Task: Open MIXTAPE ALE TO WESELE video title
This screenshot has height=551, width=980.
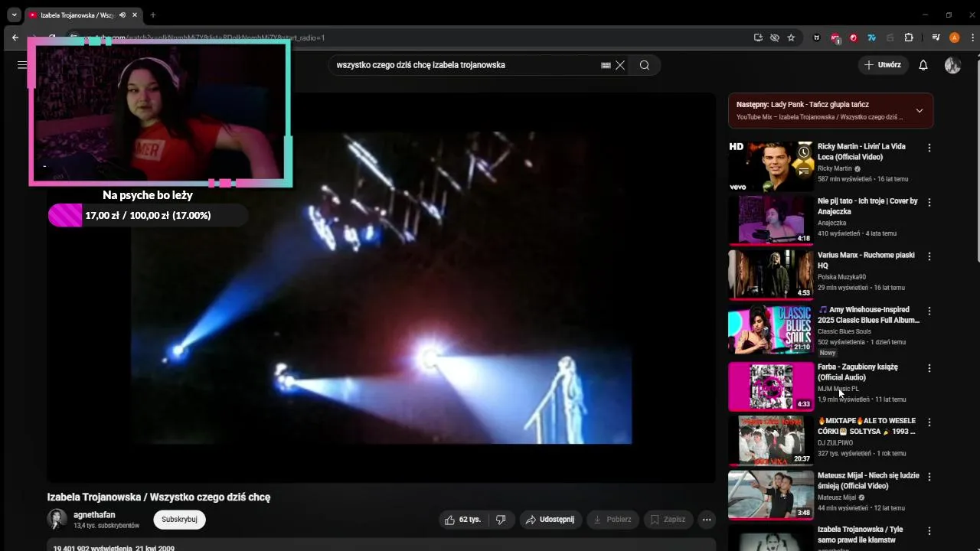Action: coord(867,426)
